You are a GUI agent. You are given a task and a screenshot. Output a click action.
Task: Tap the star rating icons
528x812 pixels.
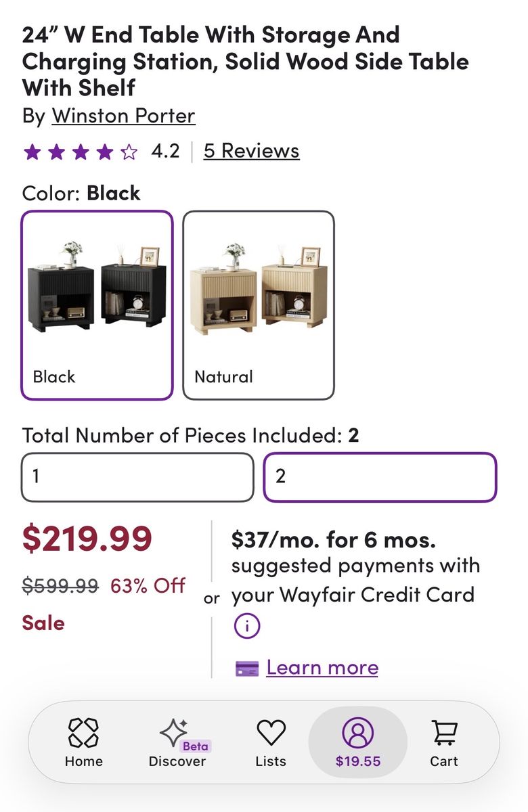(81, 152)
